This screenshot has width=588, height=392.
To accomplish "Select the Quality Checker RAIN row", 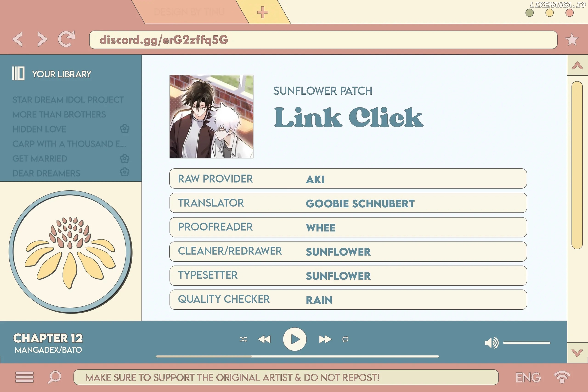I will (x=348, y=299).
